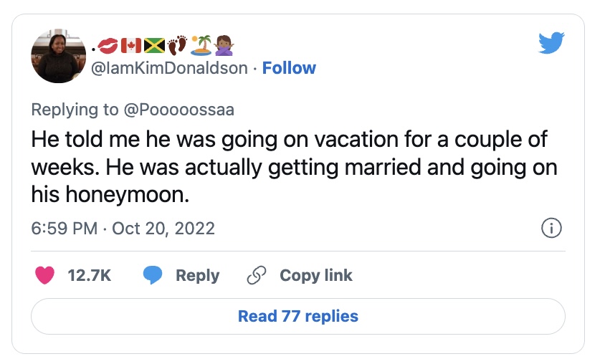Screen dimensions: 605x364
Task: Click the kiss lips emoji in display name
Action: tap(108, 47)
